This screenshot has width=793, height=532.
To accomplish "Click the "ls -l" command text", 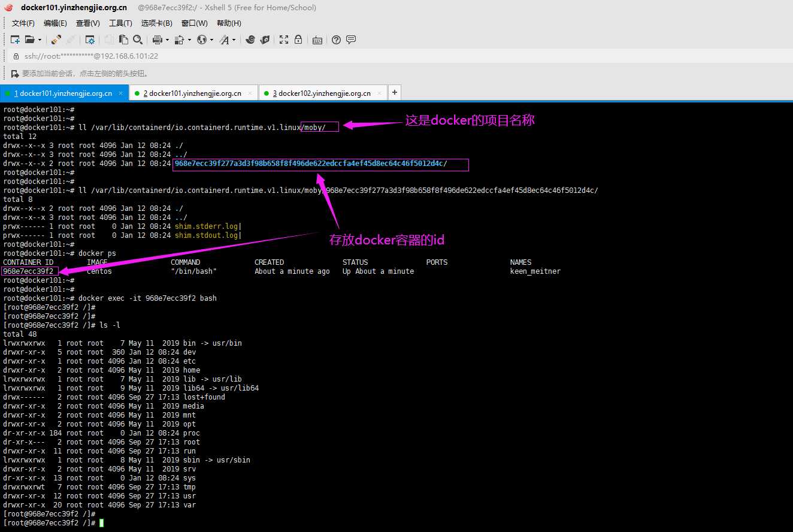I will coord(110,325).
